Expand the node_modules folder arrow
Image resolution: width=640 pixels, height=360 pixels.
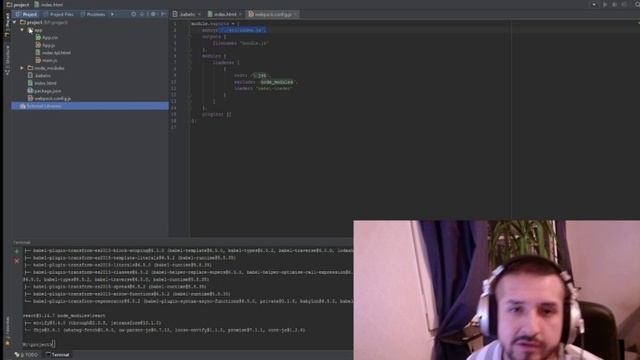click(x=22, y=68)
